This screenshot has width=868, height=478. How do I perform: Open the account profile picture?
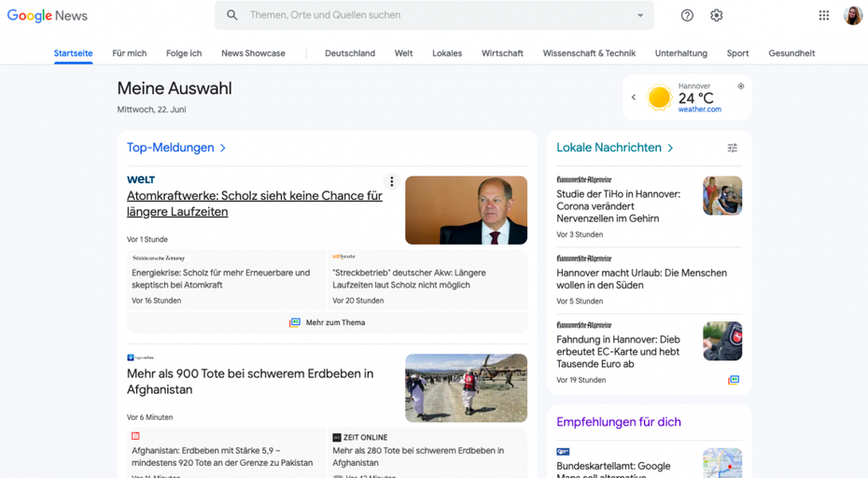click(x=852, y=16)
